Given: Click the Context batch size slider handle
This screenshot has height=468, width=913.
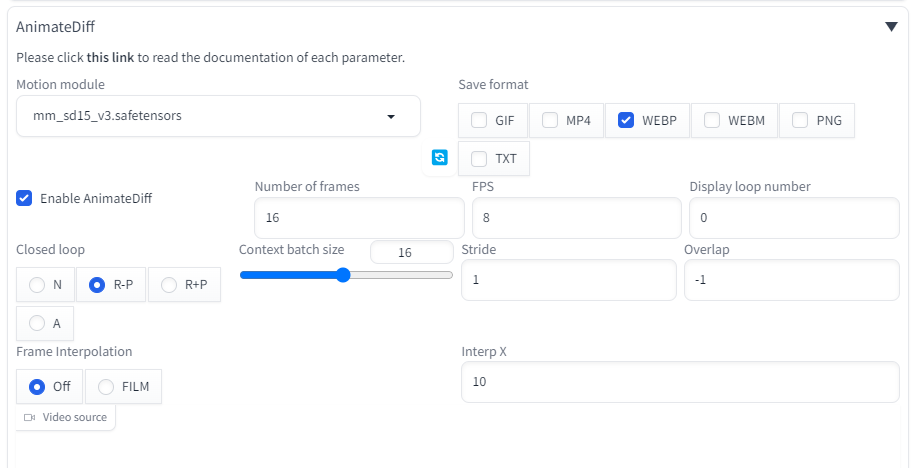Looking at the screenshot, I should (x=343, y=275).
